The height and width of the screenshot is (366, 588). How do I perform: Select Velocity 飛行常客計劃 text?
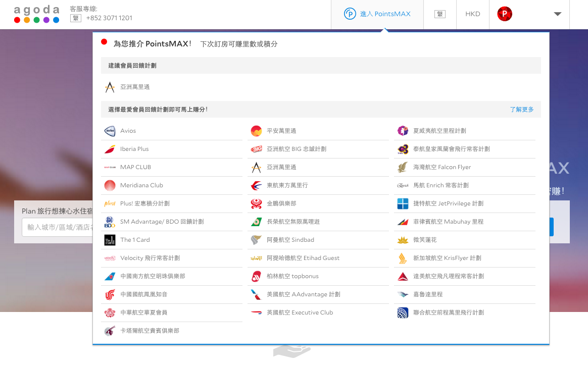tap(150, 258)
